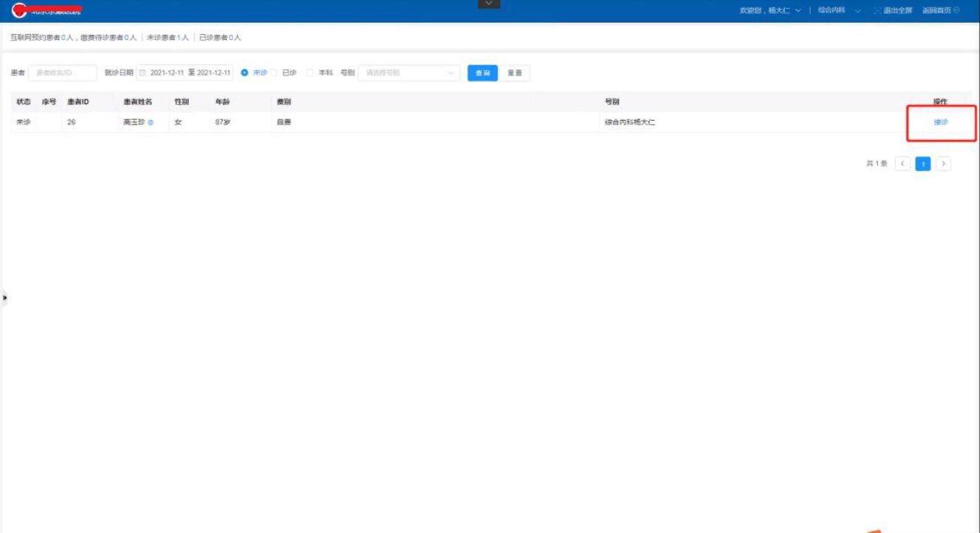This screenshot has width=980, height=533.
Task: Click the 接诊 link for patient 高玉珍
Action: click(941, 122)
